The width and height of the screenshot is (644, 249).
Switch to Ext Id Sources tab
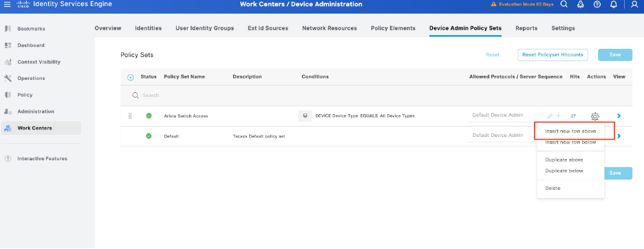[268, 28]
